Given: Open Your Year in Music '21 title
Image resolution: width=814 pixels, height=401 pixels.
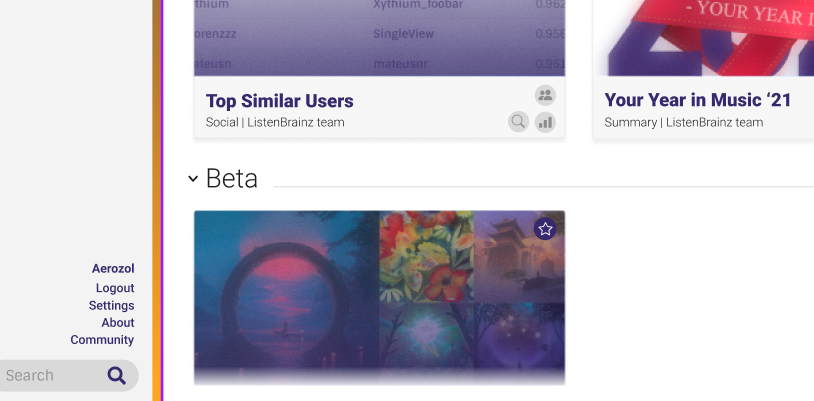Looking at the screenshot, I should (698, 100).
